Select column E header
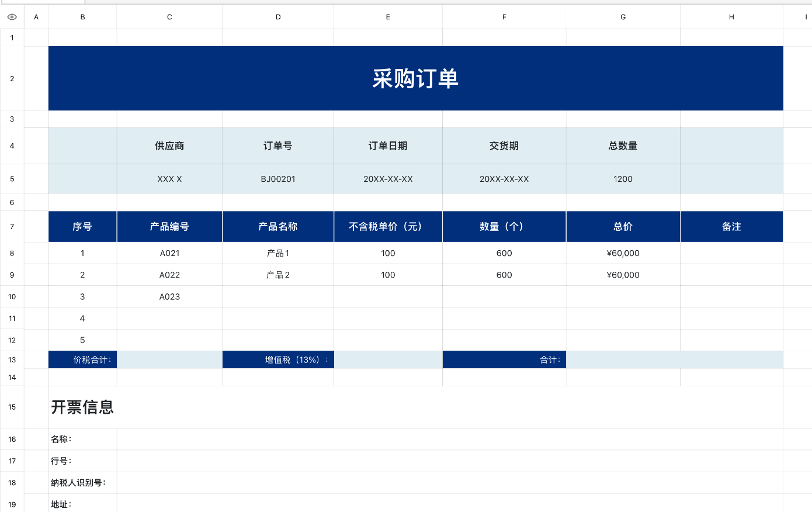 click(388, 17)
